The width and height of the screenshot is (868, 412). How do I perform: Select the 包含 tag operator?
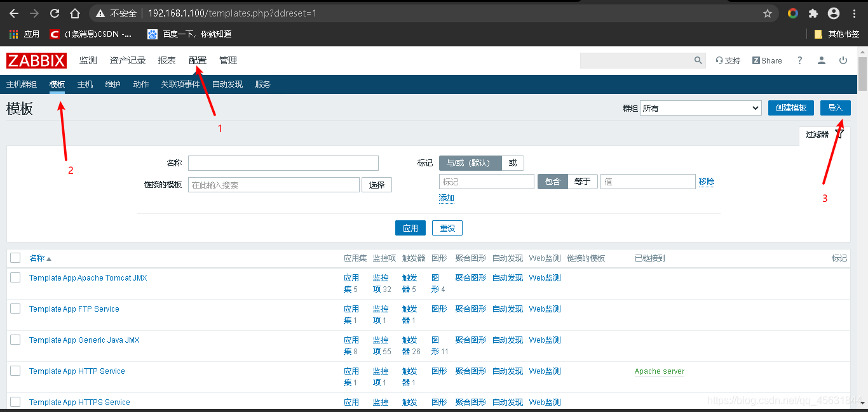(x=552, y=182)
